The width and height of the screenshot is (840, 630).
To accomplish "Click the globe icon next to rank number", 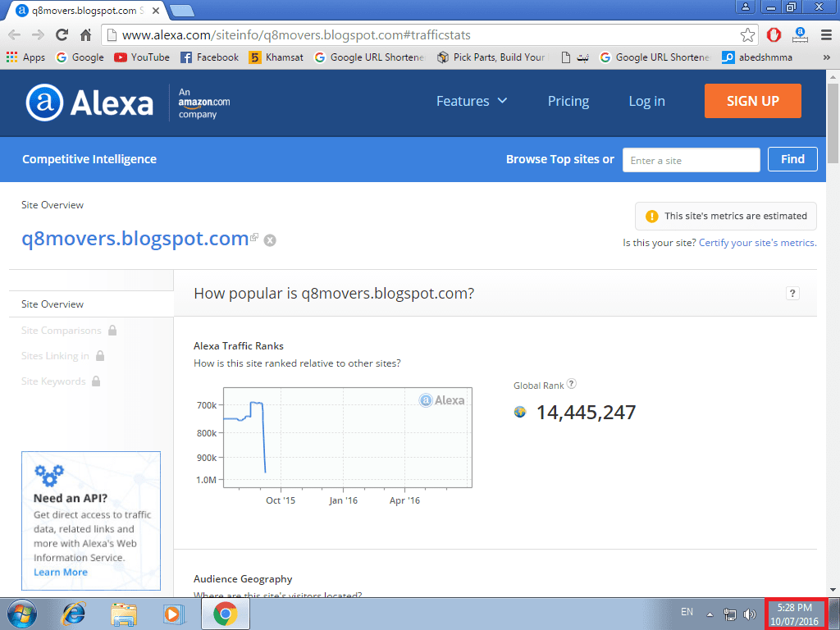I will 519,412.
